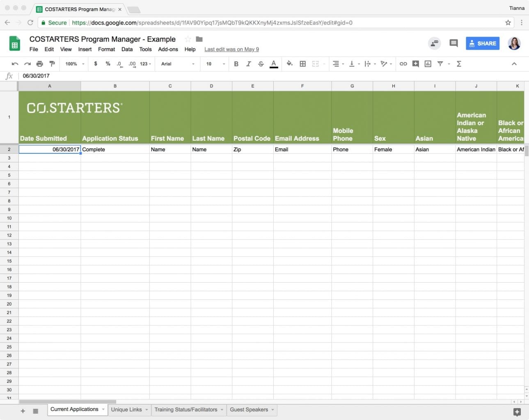Open the Add-ons menu

[x=168, y=49]
